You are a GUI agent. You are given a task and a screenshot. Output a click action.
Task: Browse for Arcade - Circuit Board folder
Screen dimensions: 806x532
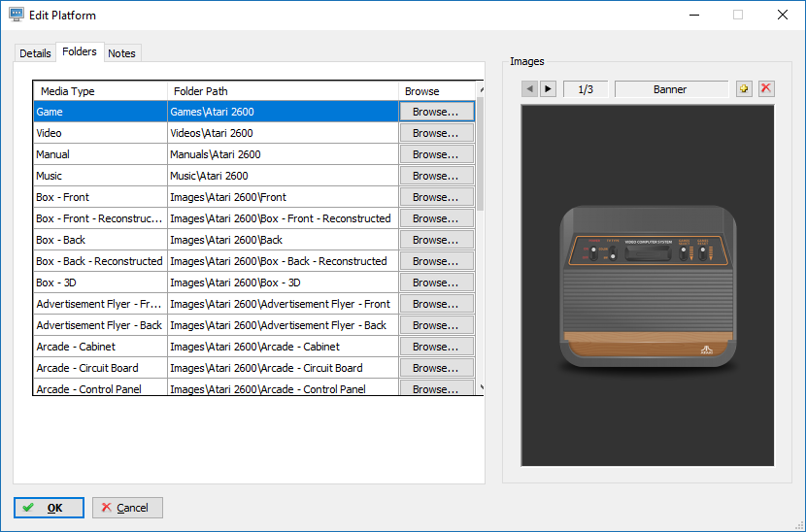pyautogui.click(x=436, y=368)
